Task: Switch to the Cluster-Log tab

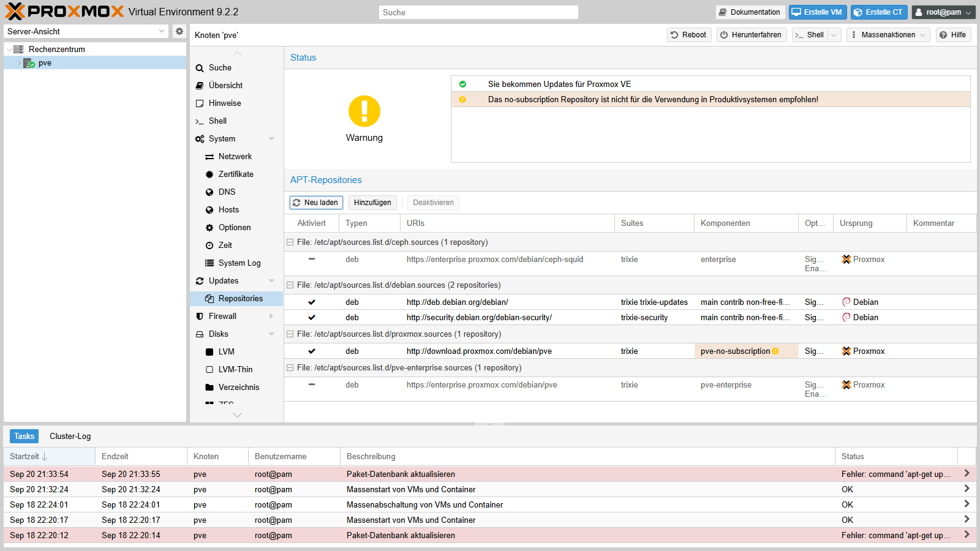Action: [x=70, y=437]
